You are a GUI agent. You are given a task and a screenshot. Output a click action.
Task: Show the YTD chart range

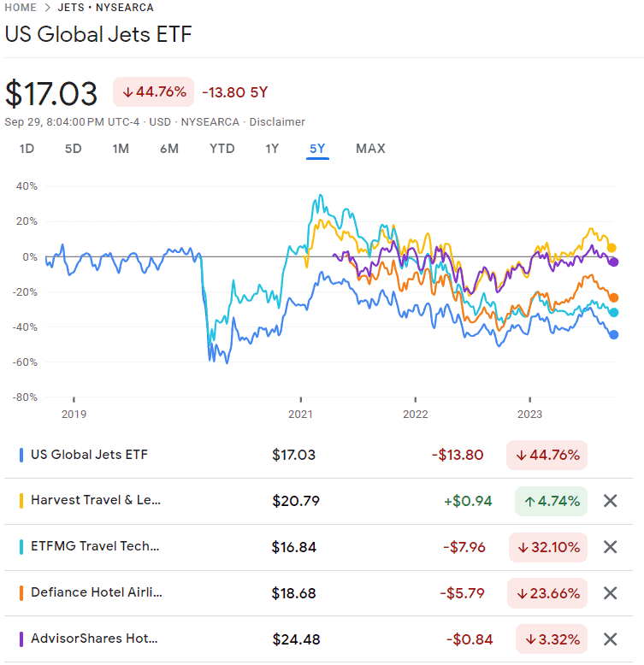pos(222,149)
